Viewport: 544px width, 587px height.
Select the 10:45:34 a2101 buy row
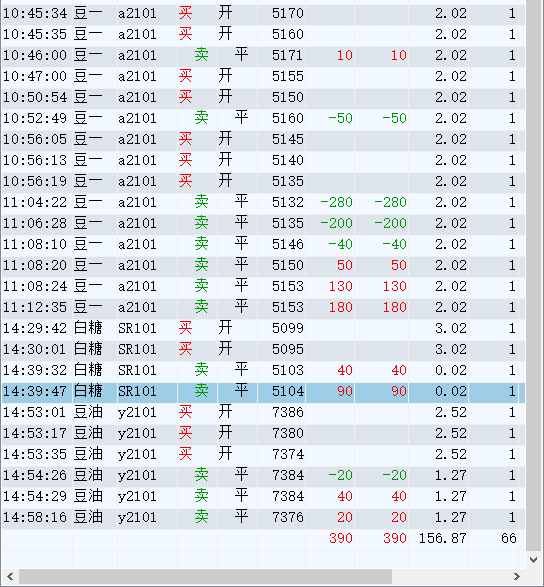click(x=263, y=13)
